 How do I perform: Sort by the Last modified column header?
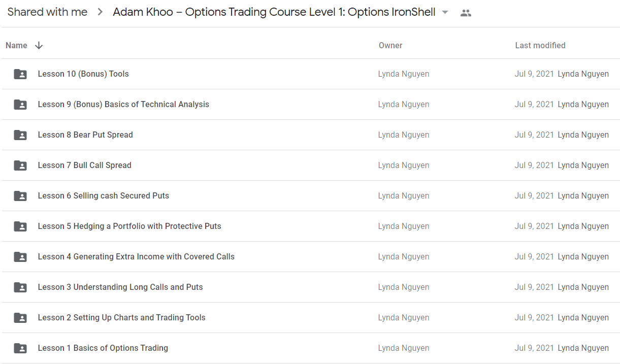click(x=540, y=46)
